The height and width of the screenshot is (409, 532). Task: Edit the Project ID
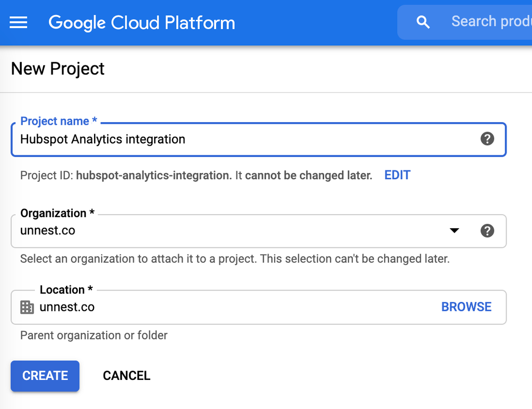[x=397, y=175]
